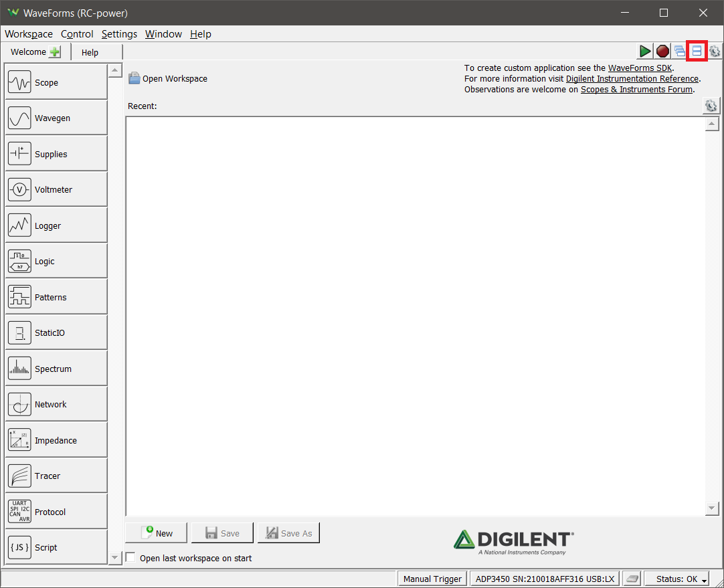Click the red Stop all button
Image resolution: width=724 pixels, height=588 pixels.
point(662,52)
